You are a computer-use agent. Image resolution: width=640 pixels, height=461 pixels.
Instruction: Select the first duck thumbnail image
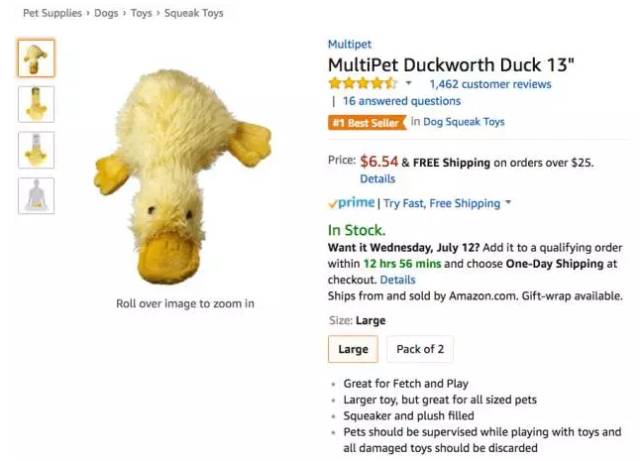point(36,58)
